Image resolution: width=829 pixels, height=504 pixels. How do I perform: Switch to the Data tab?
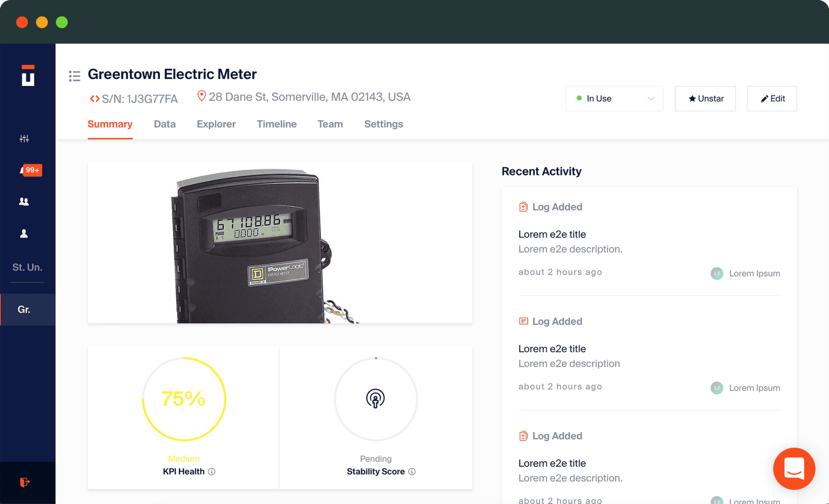pos(165,124)
